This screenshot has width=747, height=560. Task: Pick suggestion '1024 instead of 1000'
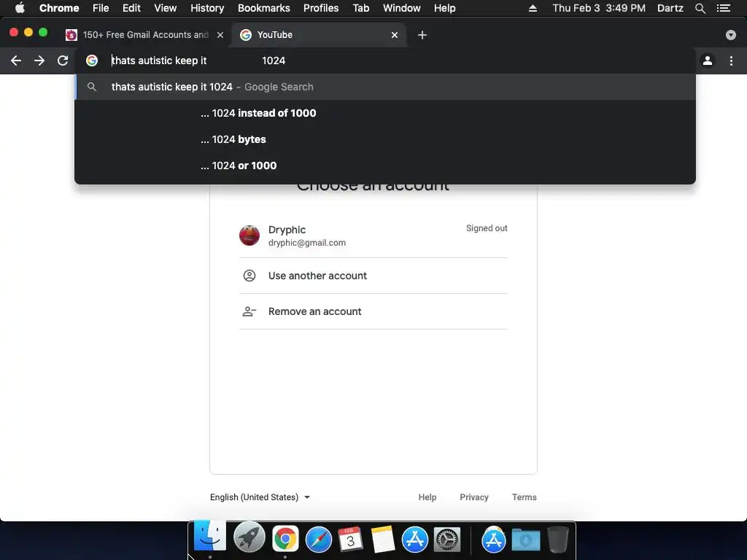pyautogui.click(x=385, y=113)
